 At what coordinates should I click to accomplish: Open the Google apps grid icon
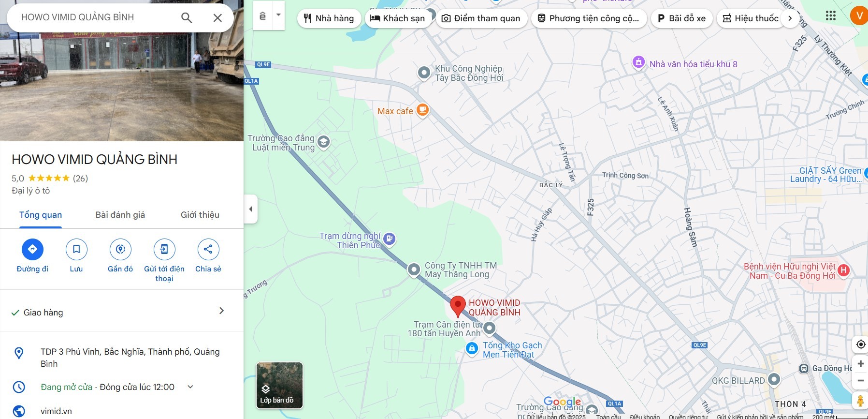click(831, 16)
